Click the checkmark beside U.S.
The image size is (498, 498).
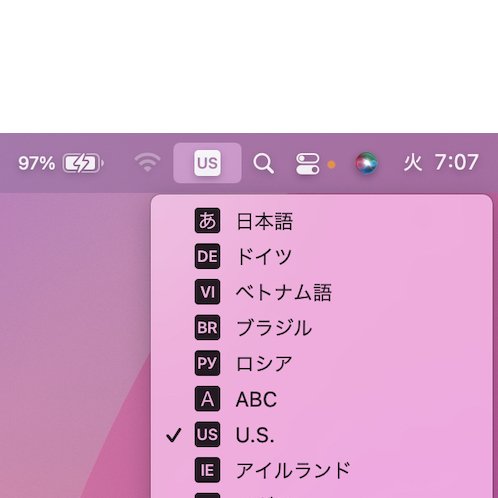tap(174, 435)
